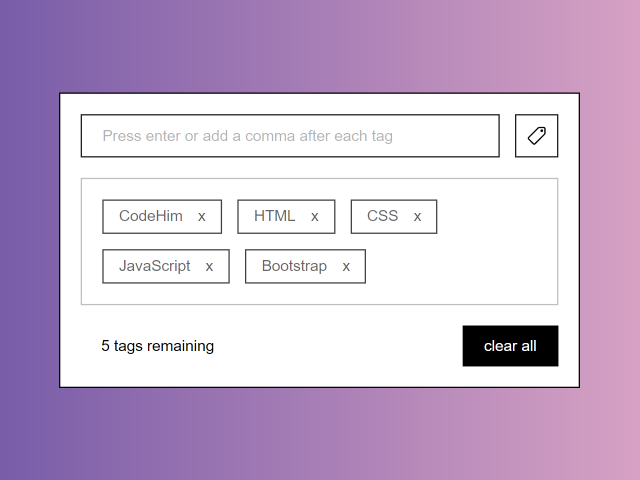Click the CSS tag label
Image resolution: width=640 pixels, height=480 pixels.
pos(382,216)
